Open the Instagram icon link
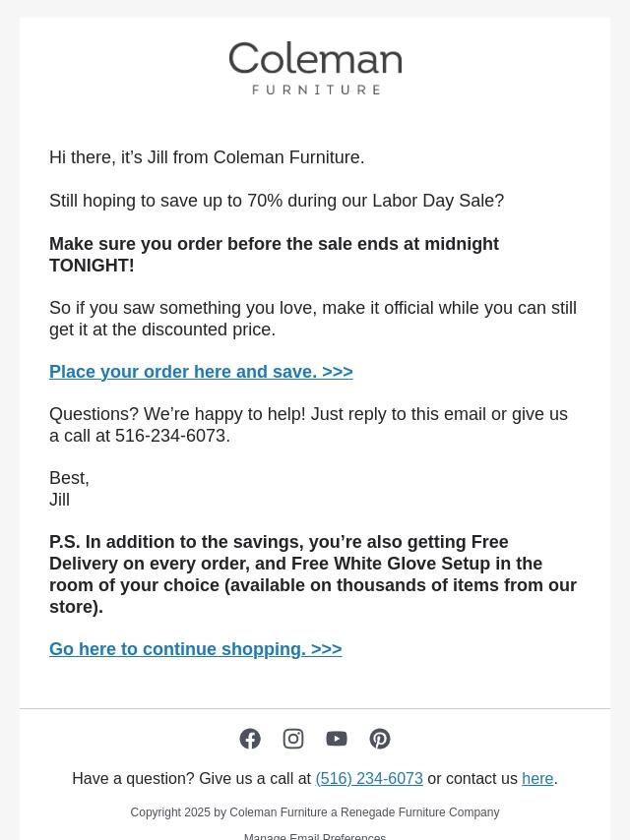The width and height of the screenshot is (630, 840). [293, 739]
